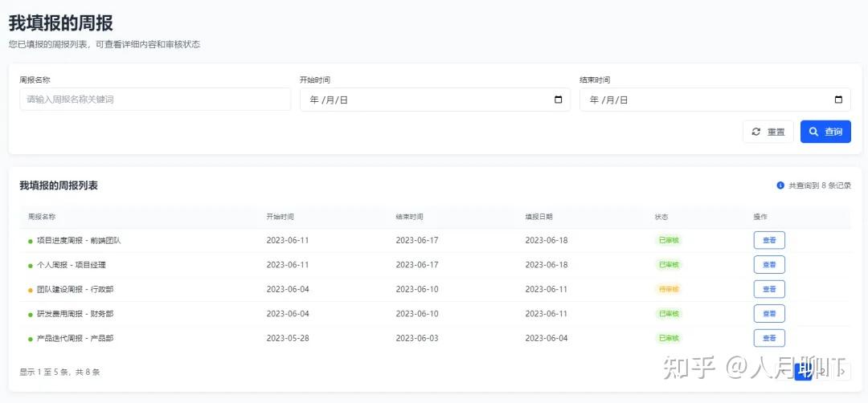Click 已审核 badge of 个人周报 row
This screenshot has height=403, width=868.
tap(669, 265)
